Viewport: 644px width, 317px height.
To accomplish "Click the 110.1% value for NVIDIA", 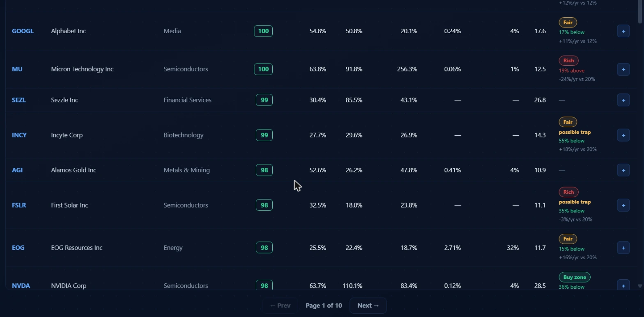I will click(352, 286).
